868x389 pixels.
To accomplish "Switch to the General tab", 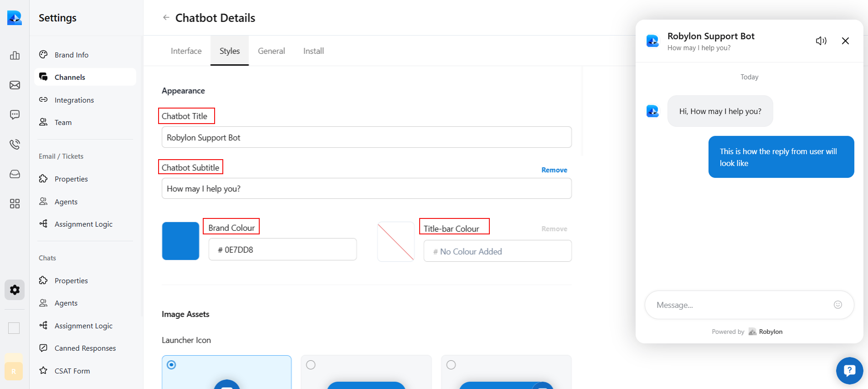I will [x=272, y=51].
